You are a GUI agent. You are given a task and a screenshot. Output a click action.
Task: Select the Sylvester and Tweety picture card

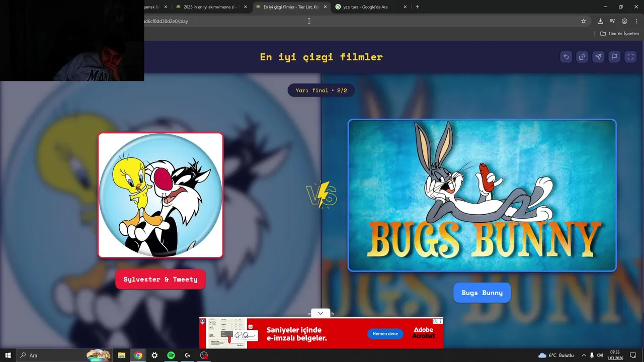160,195
